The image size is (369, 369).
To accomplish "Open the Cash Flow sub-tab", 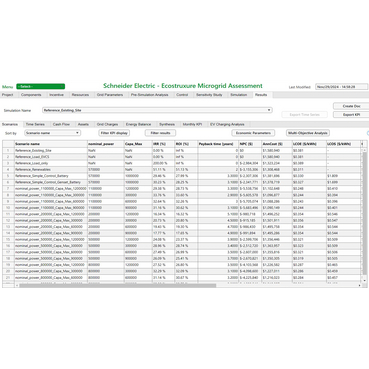I will coord(61,124).
